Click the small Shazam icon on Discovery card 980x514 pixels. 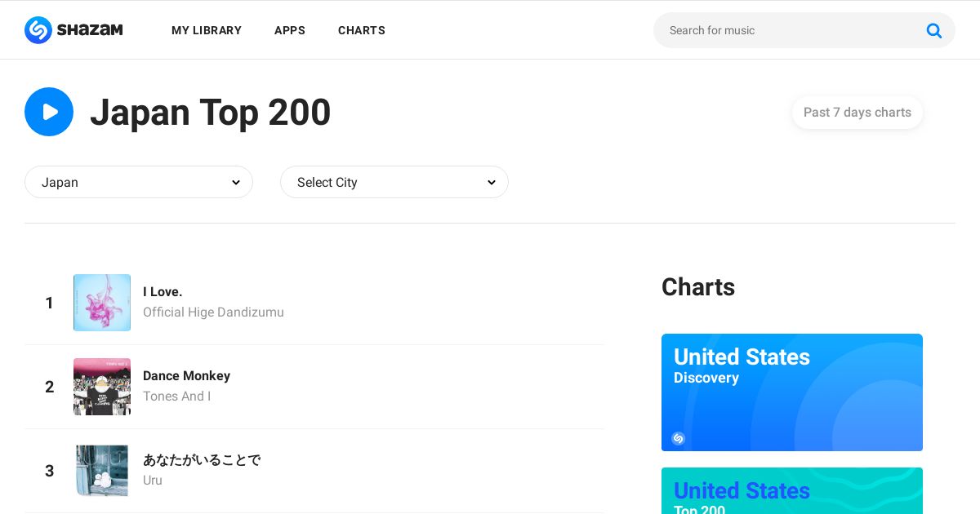click(678, 438)
